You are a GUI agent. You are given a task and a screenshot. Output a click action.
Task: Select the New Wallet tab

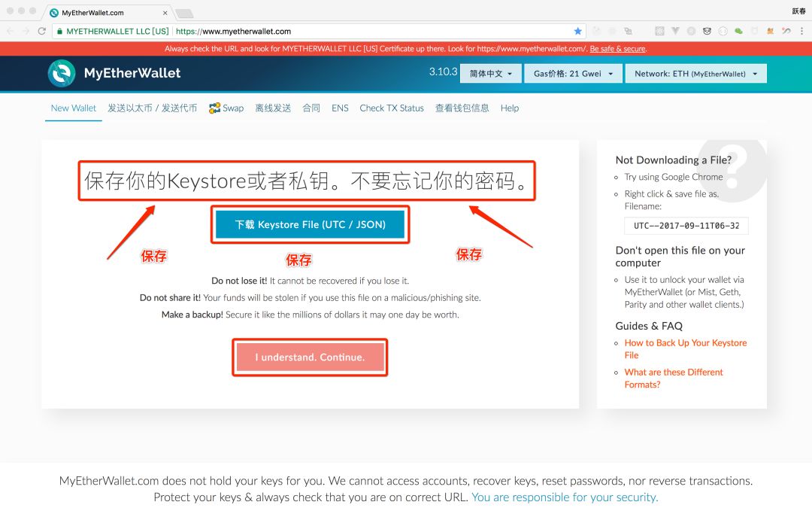coord(74,108)
